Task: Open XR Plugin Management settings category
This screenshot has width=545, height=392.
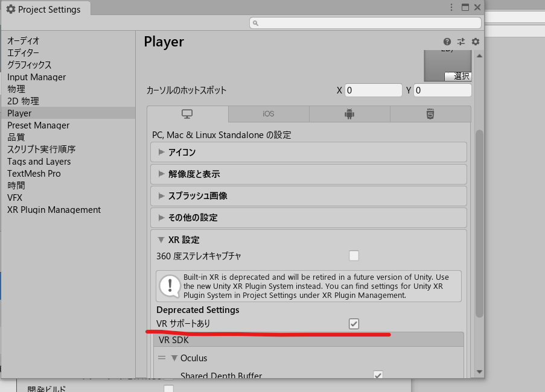Action: [x=54, y=210]
